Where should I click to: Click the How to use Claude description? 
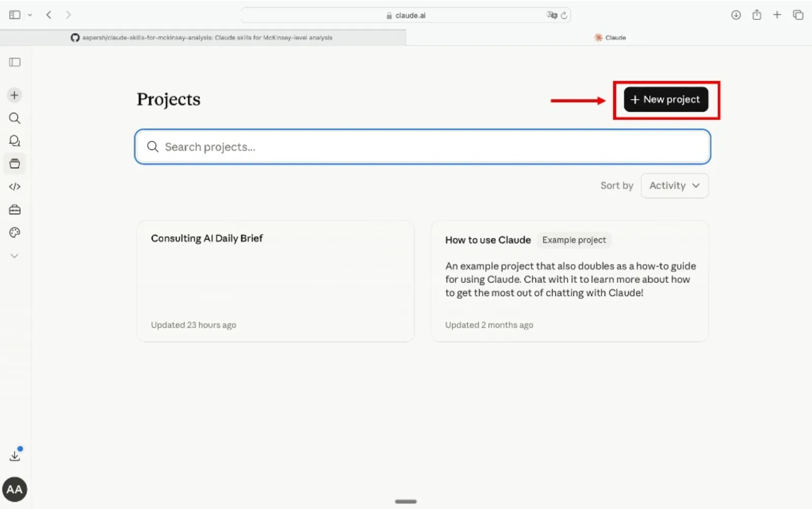coord(570,279)
